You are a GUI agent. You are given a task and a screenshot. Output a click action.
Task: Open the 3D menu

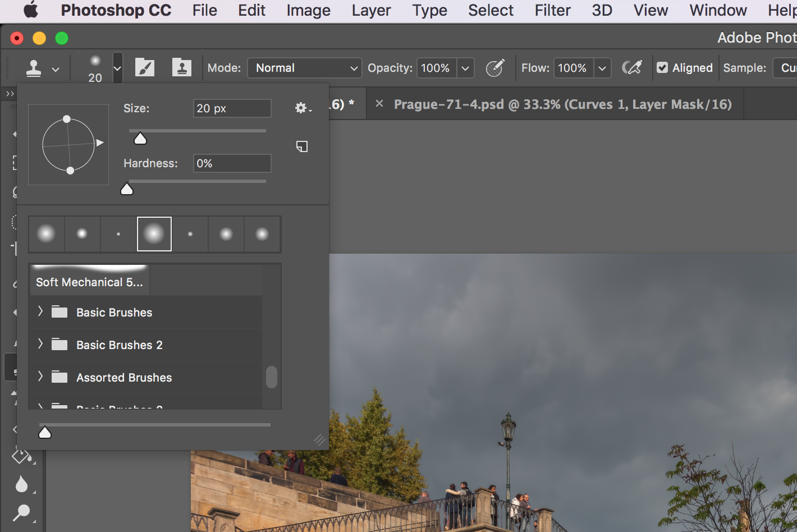point(602,10)
